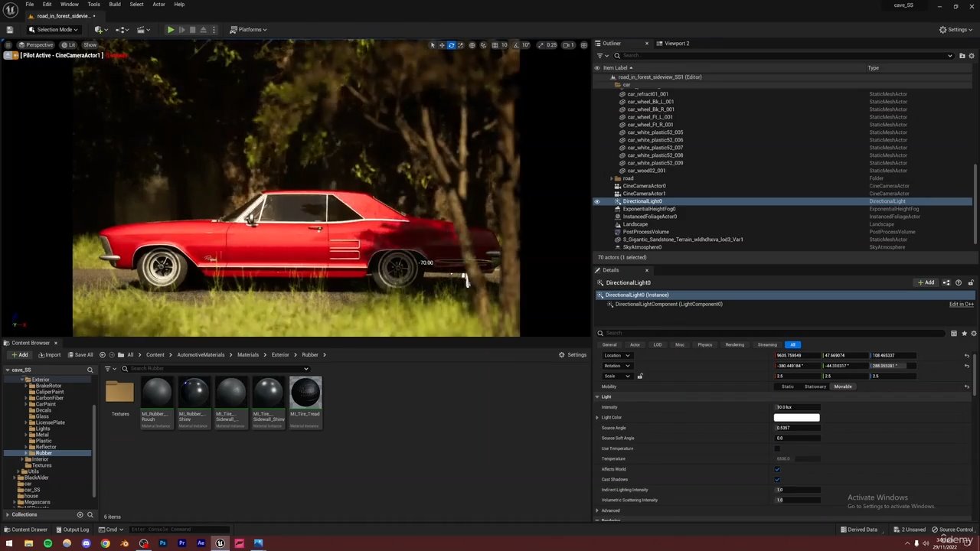Toggle the Scale lock ratio icon

point(640,376)
